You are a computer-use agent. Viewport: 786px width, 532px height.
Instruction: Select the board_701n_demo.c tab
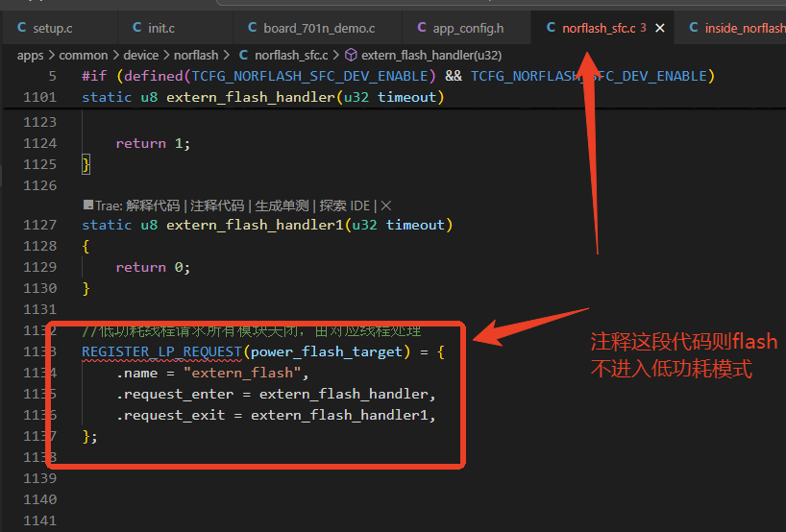(319, 28)
